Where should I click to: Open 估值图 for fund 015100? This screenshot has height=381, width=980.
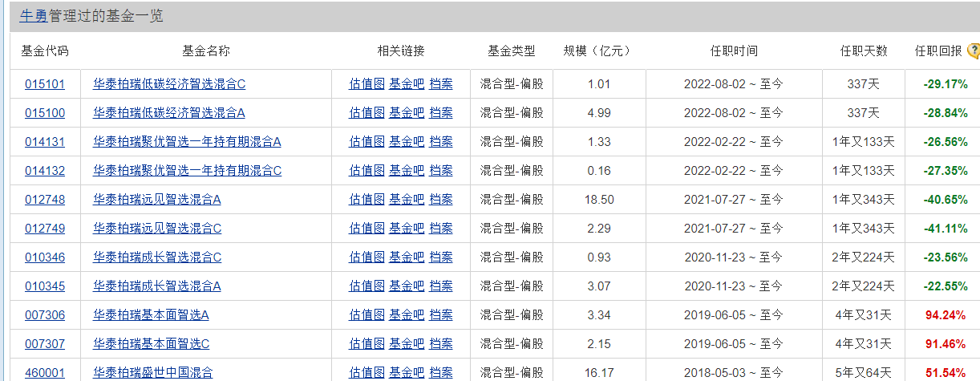point(366,112)
